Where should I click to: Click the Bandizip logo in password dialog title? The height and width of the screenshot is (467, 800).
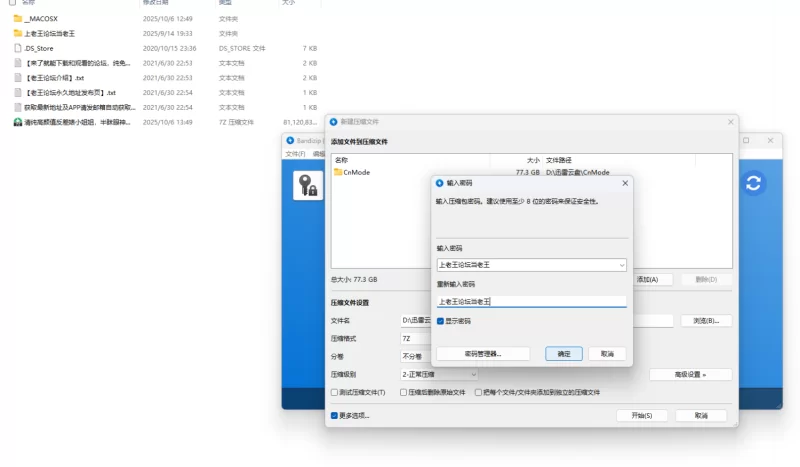(x=439, y=183)
